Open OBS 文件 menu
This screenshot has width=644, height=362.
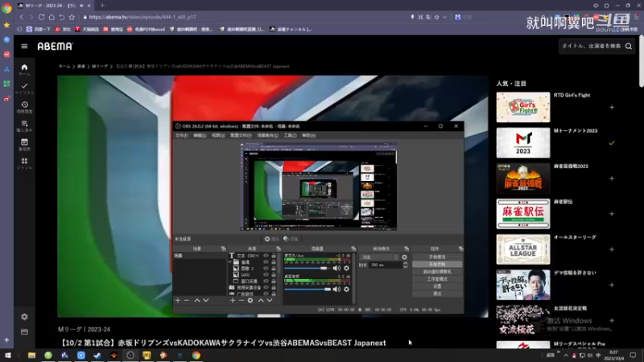tap(182, 135)
